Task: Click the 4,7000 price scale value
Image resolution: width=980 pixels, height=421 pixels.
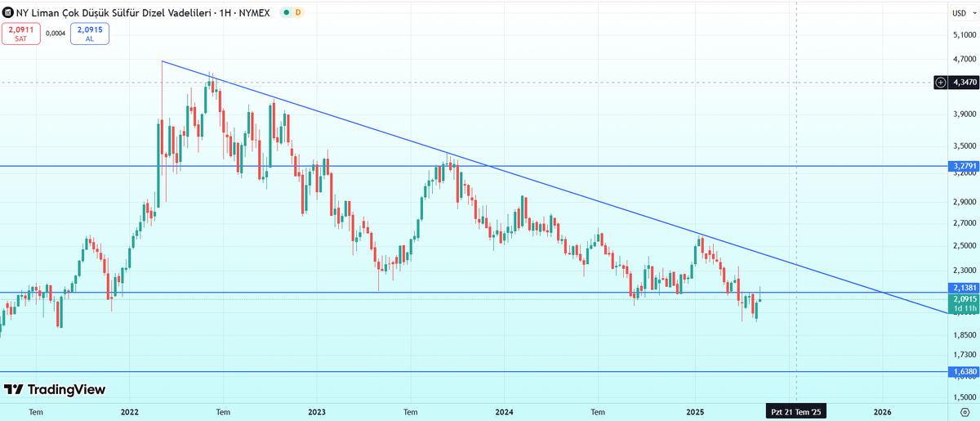Action: 965,59
